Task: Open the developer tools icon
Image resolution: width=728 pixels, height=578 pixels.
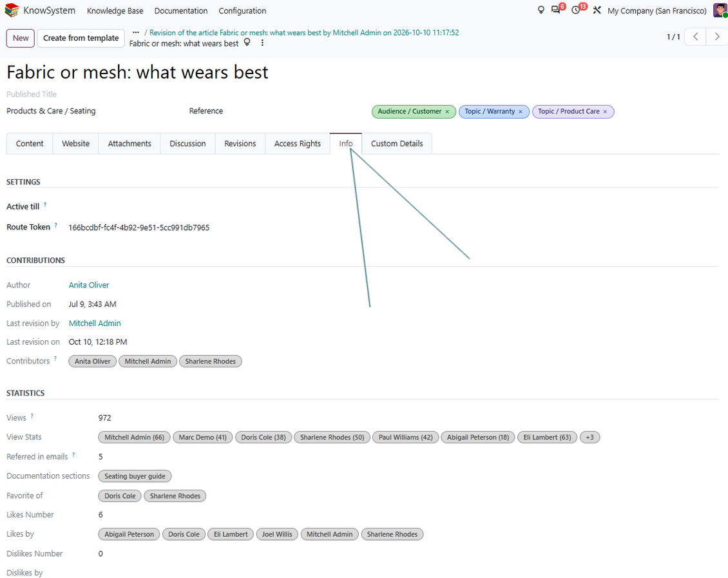Action: [597, 10]
